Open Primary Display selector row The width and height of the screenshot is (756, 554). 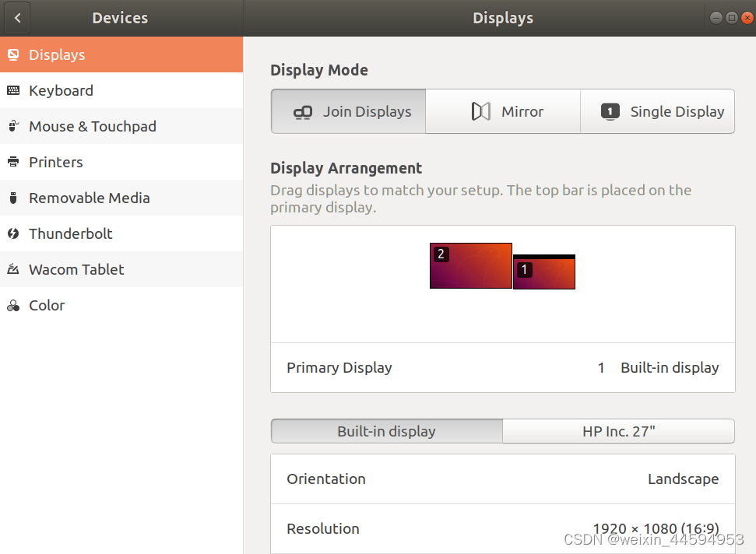[503, 367]
